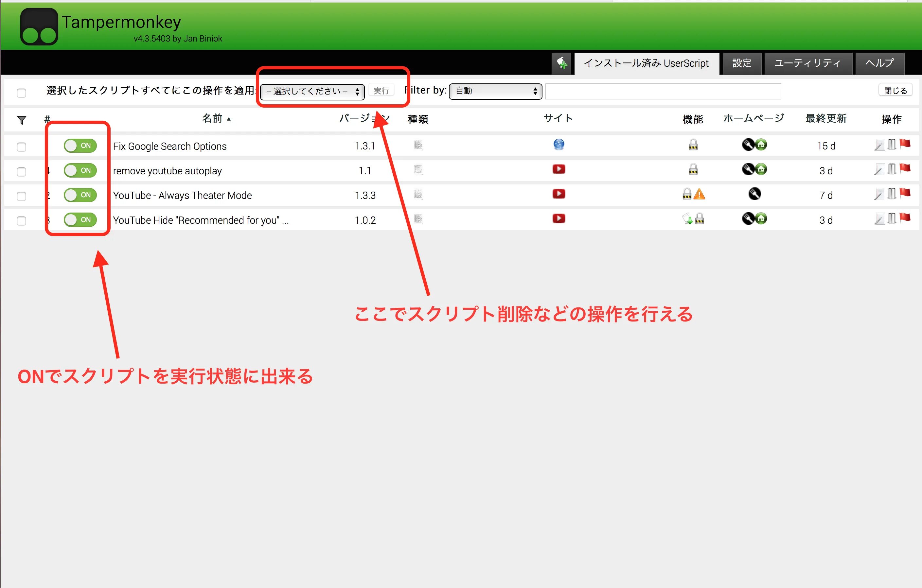
Task: Click the 実行 button
Action: point(381,91)
